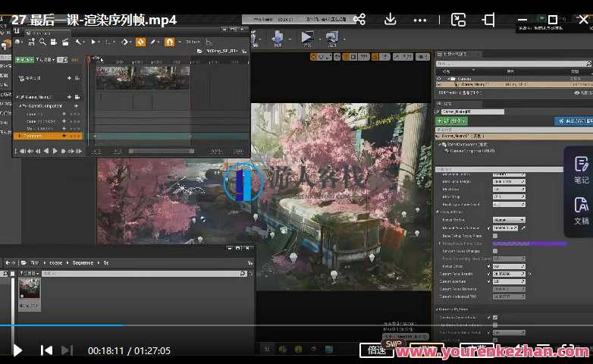Viewport: 593px width, 364px height.
Task: Click the purple Debug Focus Plane color
Action: (529, 243)
